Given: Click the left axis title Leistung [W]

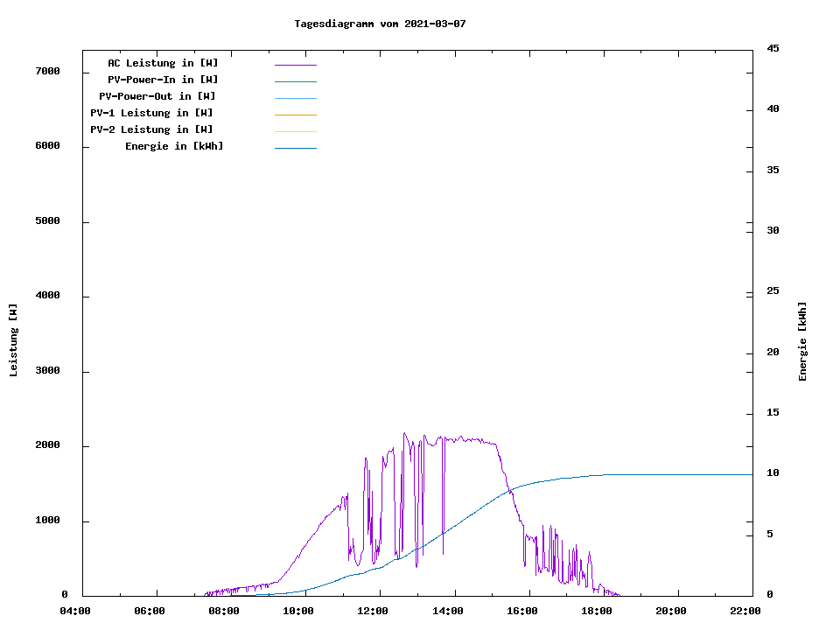Looking at the screenshot, I should tap(13, 340).
